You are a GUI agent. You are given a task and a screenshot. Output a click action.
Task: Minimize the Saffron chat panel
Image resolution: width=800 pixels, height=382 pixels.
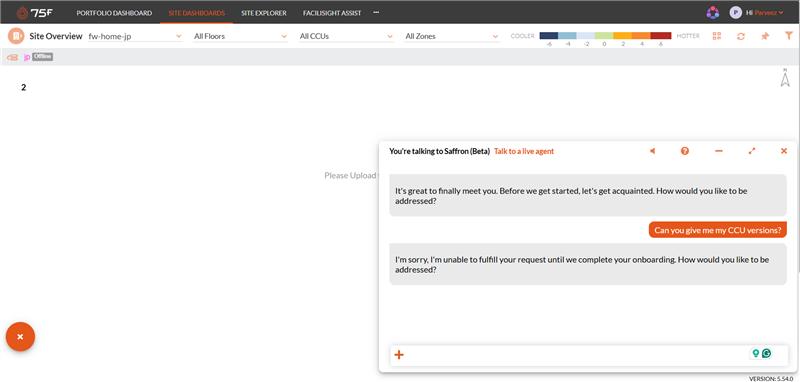click(719, 151)
